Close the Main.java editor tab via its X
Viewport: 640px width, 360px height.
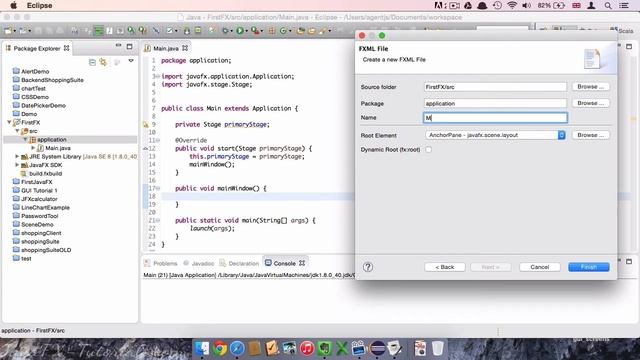(x=185, y=48)
